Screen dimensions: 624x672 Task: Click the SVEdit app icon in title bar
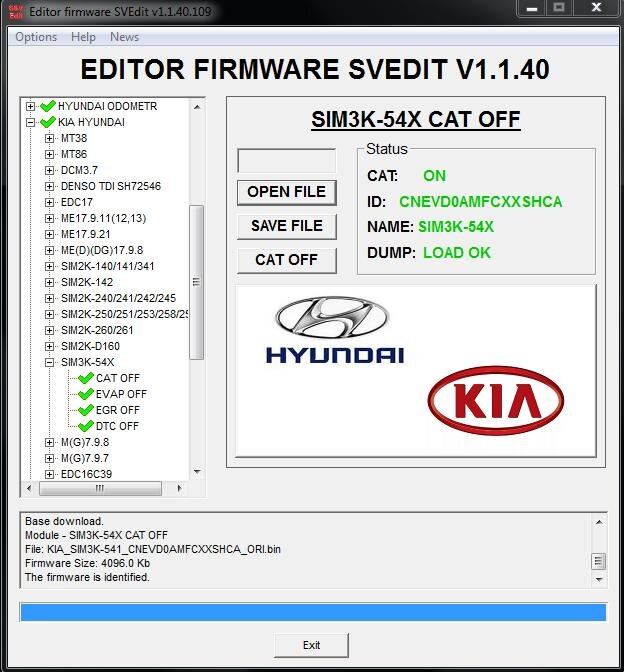16,12
